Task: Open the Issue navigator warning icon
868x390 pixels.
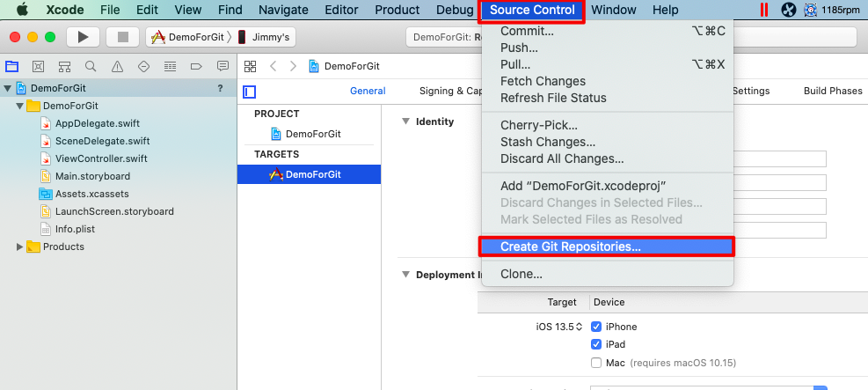Action: 117,67
